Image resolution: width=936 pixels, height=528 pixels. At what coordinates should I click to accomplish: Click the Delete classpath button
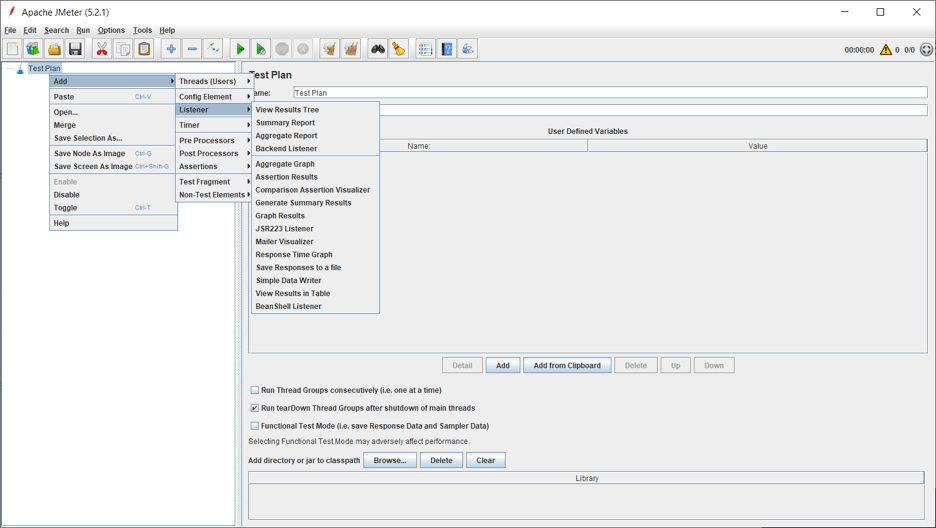(441, 461)
